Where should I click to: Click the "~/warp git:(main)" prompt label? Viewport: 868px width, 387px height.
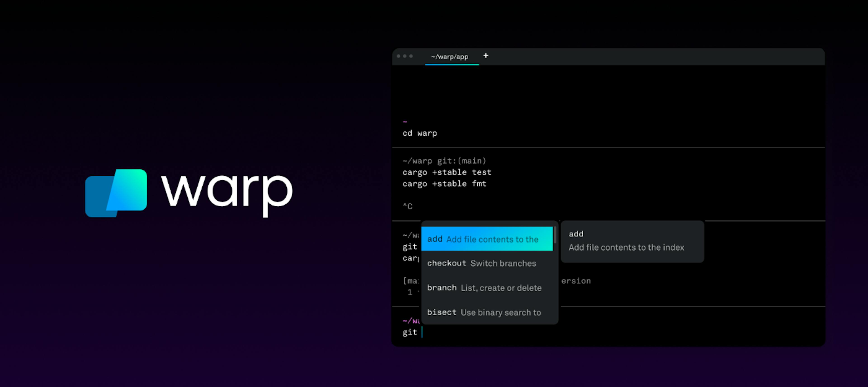(x=444, y=161)
